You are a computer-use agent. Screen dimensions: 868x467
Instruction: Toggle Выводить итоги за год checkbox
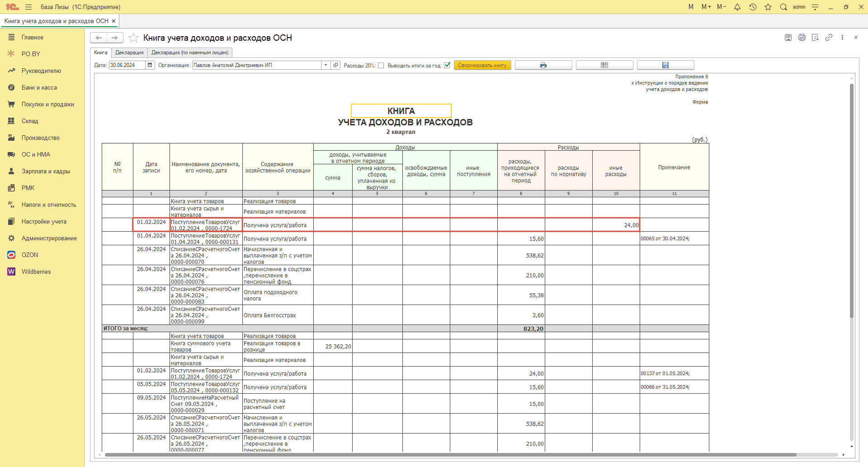click(x=447, y=65)
